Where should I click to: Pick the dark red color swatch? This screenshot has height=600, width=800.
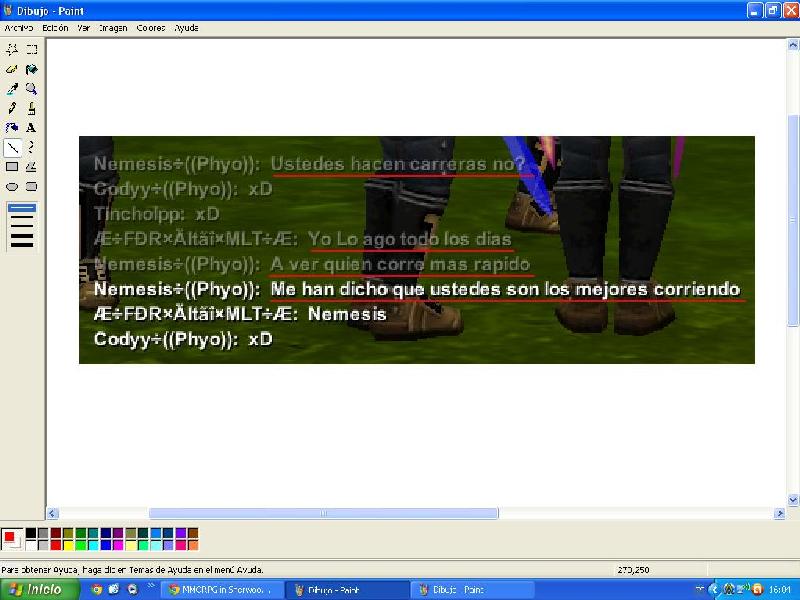[56, 533]
